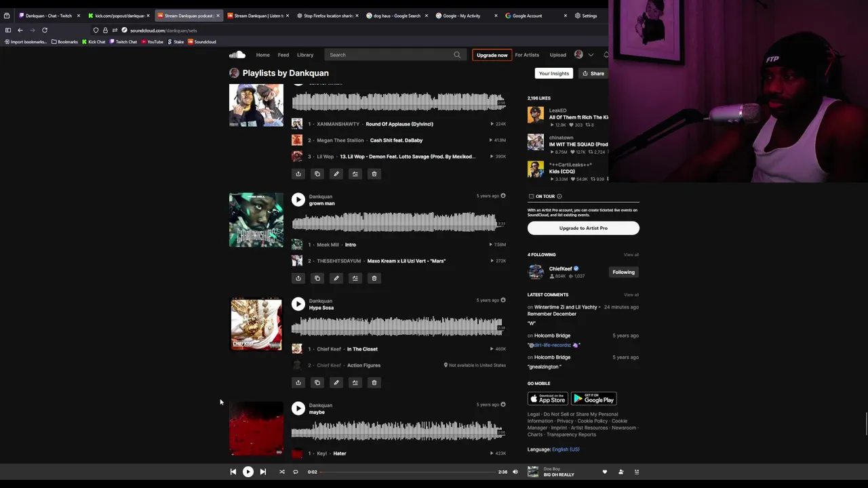Open the Feed menu item

pyautogui.click(x=283, y=55)
